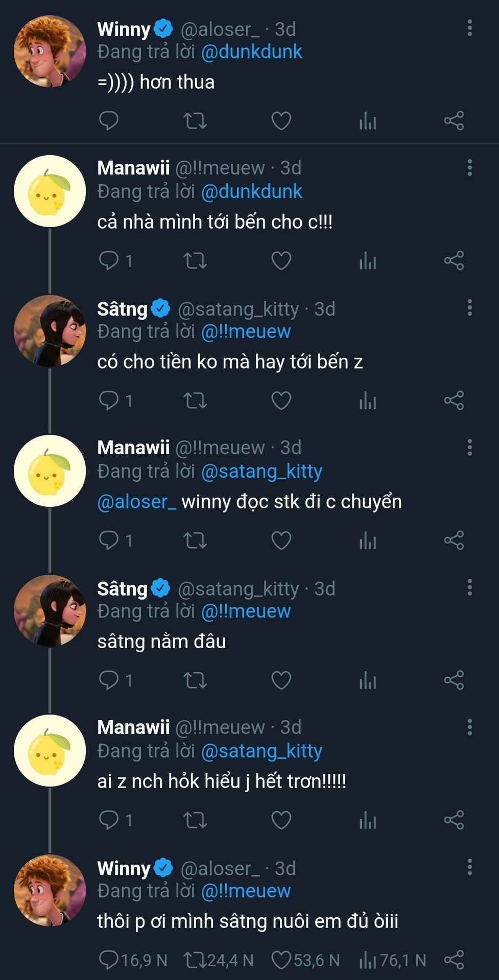
Task: Retweet Winny's "hơn thua" reply
Action: click(x=195, y=121)
